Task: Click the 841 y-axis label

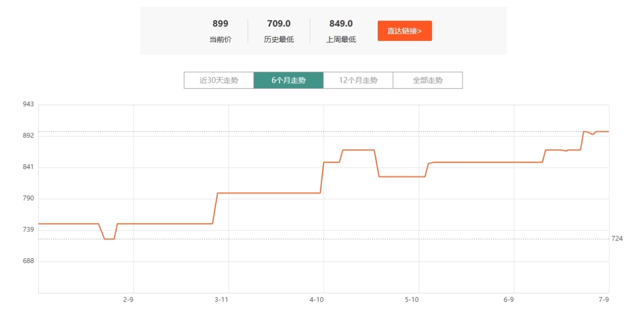Action: [28, 167]
